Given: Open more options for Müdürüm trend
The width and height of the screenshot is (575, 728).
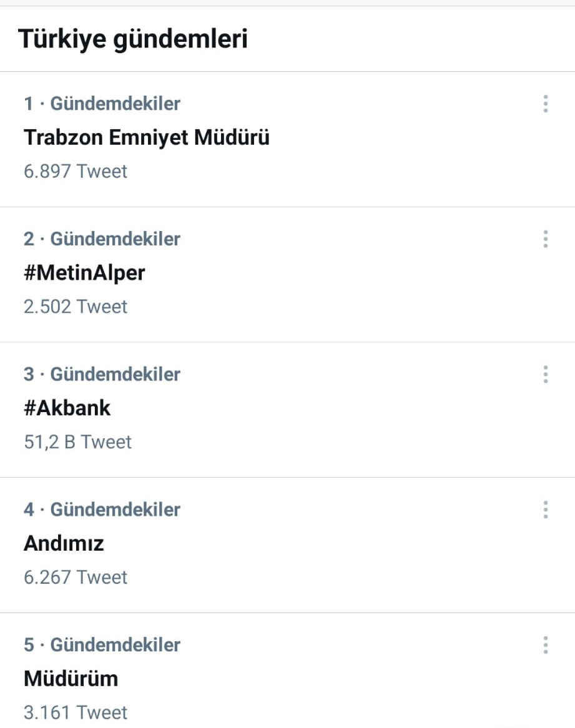Looking at the screenshot, I should click(x=545, y=645).
